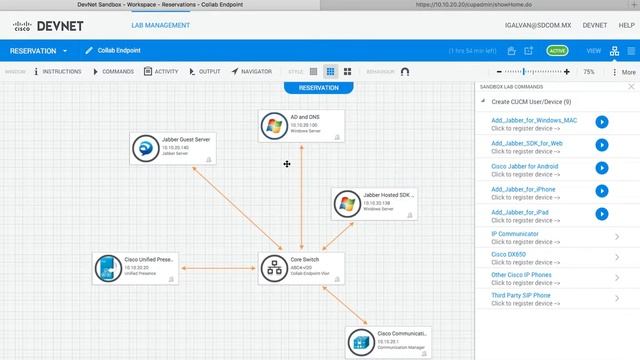640x360 pixels.
Task: Open the 75% zoom level value
Action: click(x=589, y=72)
